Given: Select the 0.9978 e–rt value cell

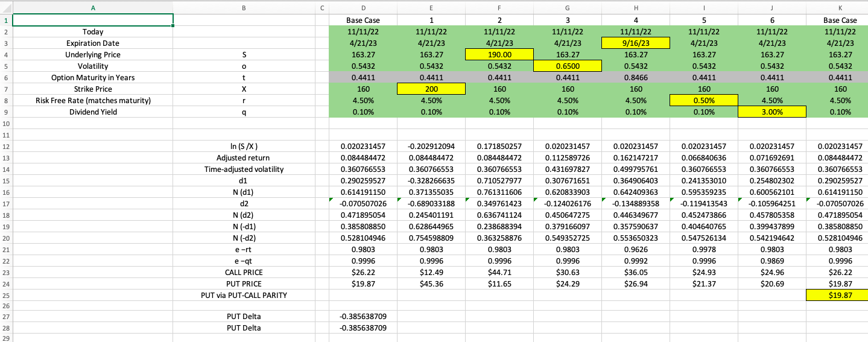Looking at the screenshot, I should coord(704,249).
